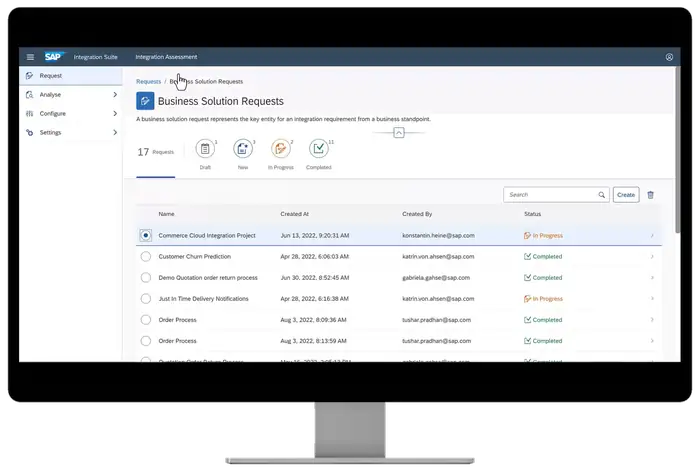The width and height of the screenshot is (700, 472).
Task: Click konstantin.heine@sap.com cell
Action: pyautogui.click(x=438, y=236)
